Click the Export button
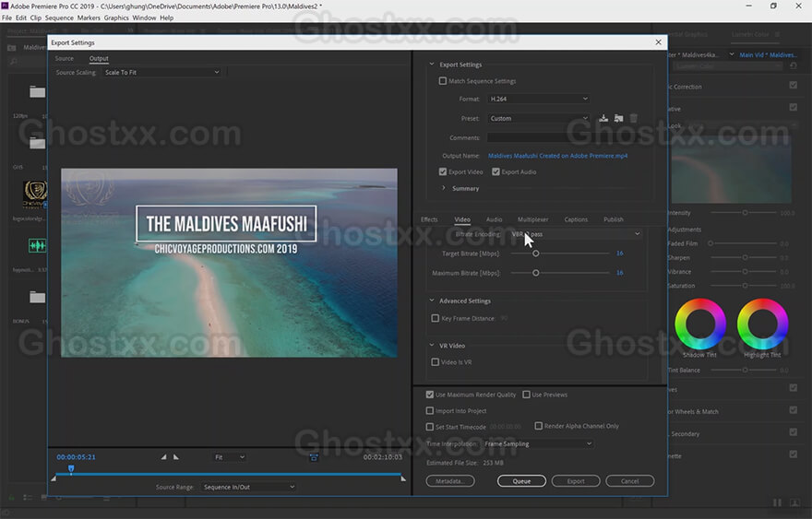The height and width of the screenshot is (519, 812). [x=576, y=481]
